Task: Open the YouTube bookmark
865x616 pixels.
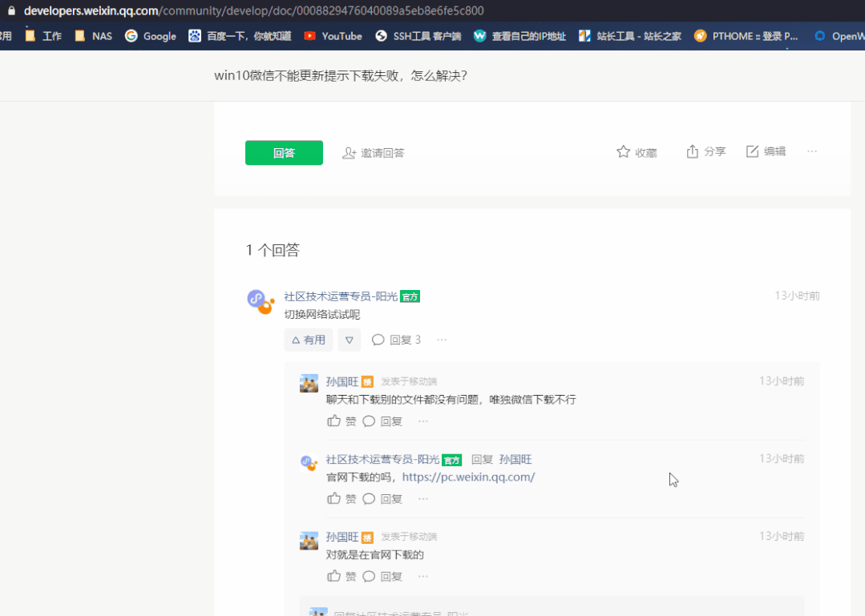Action: coord(333,36)
